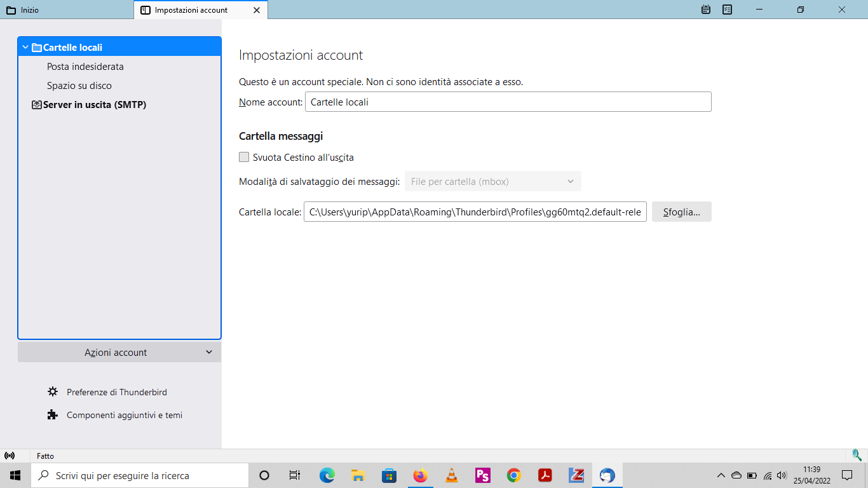Close the Impostazioni account tab

[257, 10]
